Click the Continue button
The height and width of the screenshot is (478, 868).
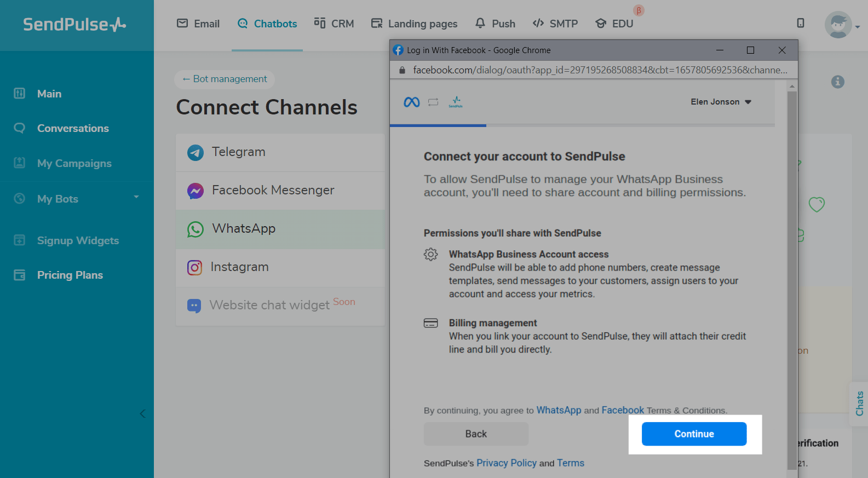[694, 434]
